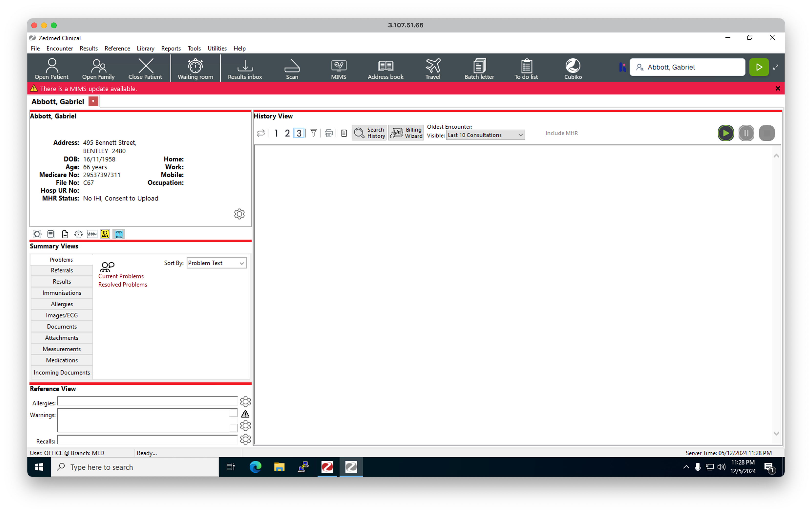Click the eye view icon below patient details

37,234
